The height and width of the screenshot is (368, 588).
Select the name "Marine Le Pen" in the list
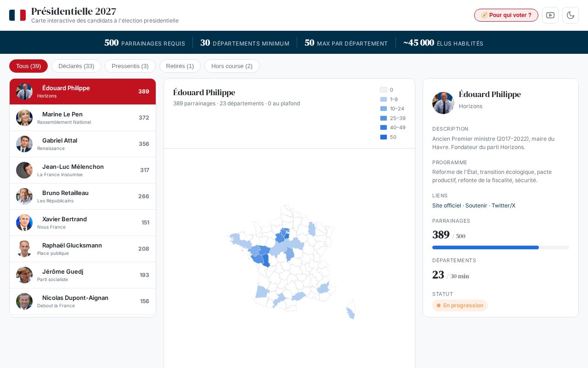[x=62, y=114]
